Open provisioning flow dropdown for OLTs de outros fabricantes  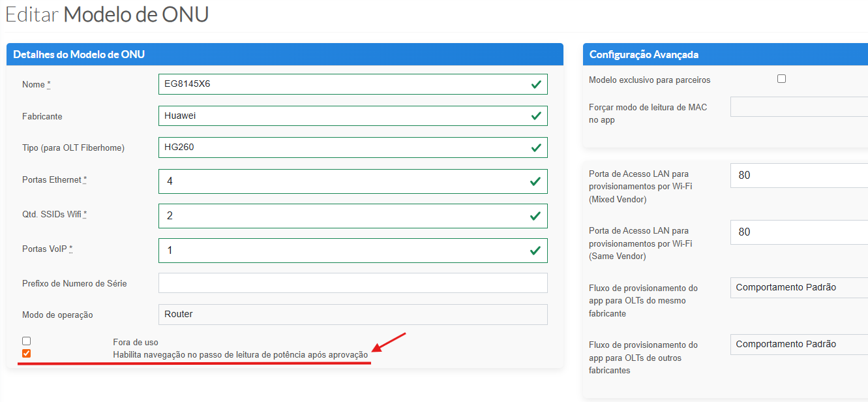(799, 344)
